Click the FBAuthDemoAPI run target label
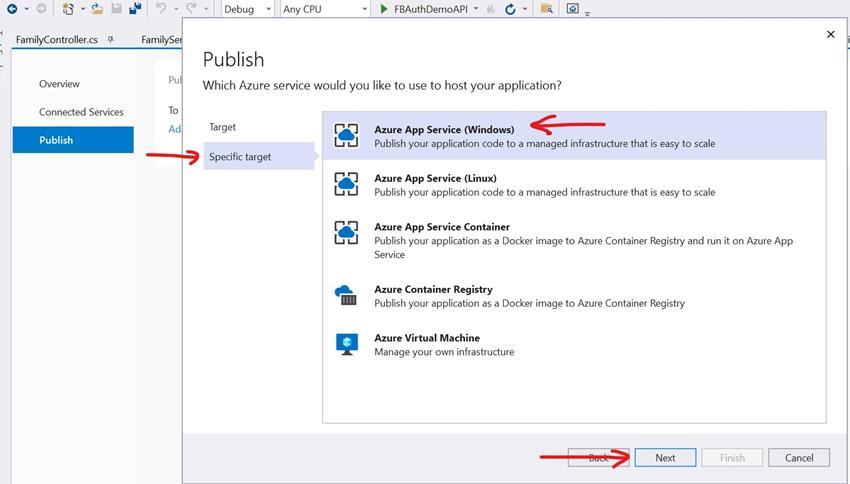The width and height of the screenshot is (850, 484). (x=430, y=9)
